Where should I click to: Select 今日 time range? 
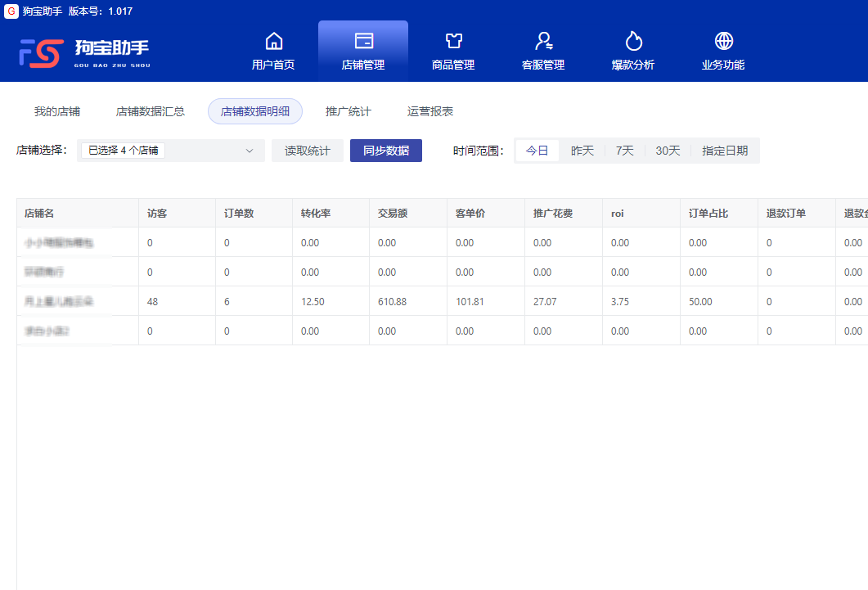tap(537, 151)
